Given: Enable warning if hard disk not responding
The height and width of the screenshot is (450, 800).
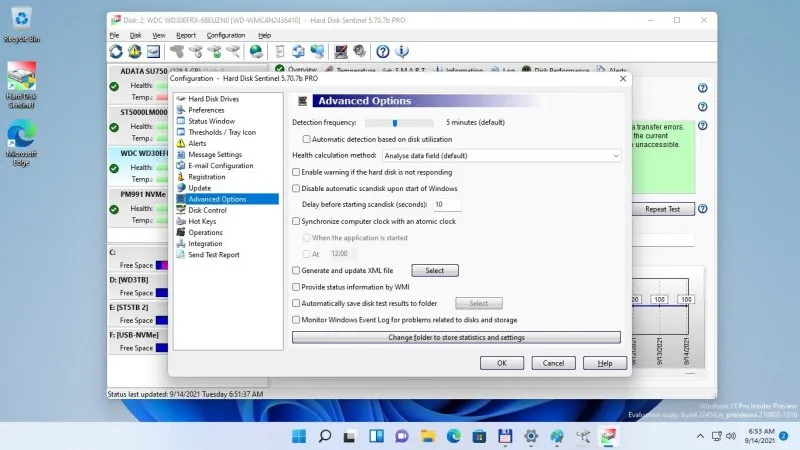Looking at the screenshot, I should click(296, 172).
